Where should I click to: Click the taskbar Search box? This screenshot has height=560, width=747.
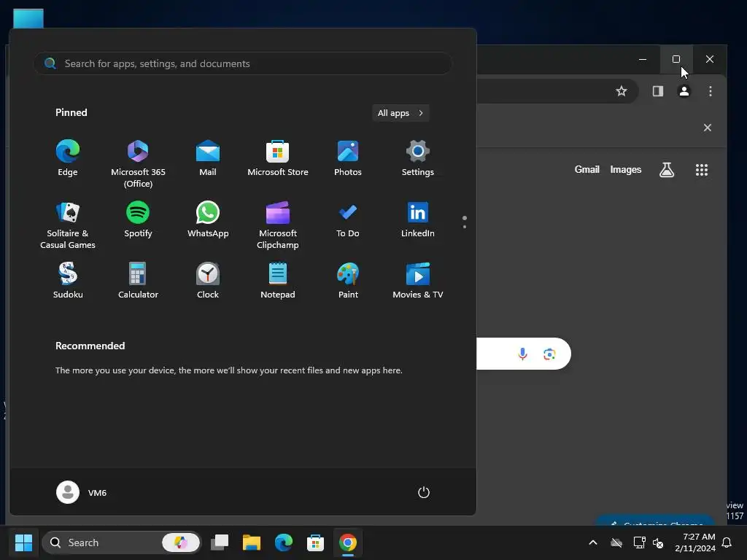[x=122, y=542]
